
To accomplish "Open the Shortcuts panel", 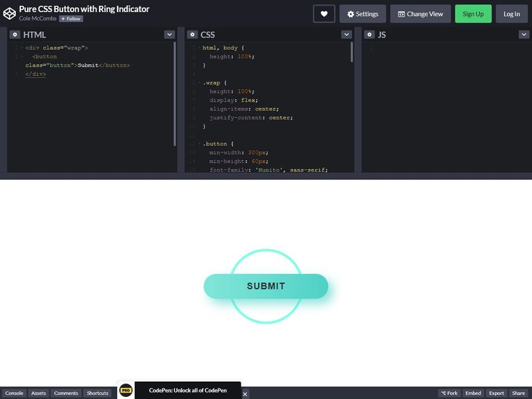I will point(97,393).
